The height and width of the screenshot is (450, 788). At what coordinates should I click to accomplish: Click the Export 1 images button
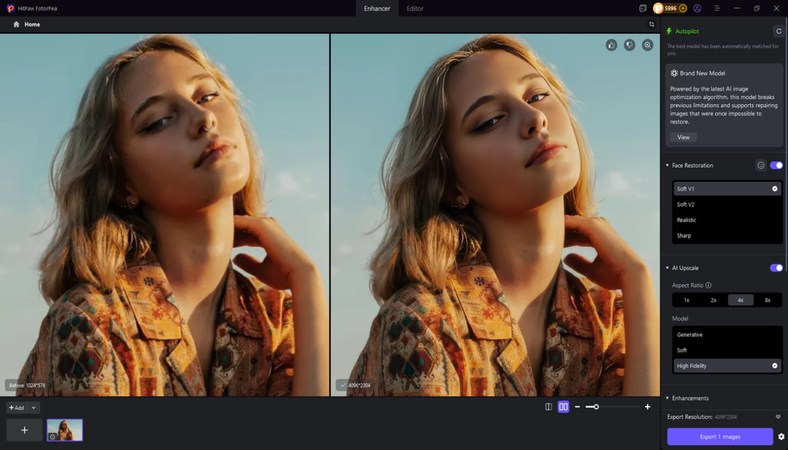(720, 437)
